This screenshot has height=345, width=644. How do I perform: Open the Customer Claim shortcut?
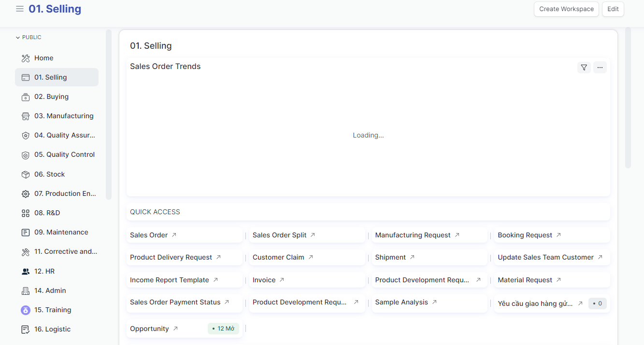(x=278, y=258)
